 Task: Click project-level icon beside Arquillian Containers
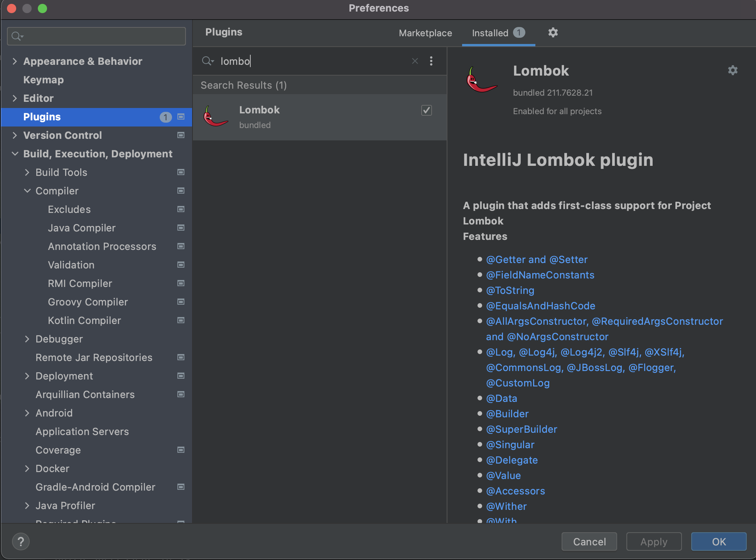click(x=181, y=394)
